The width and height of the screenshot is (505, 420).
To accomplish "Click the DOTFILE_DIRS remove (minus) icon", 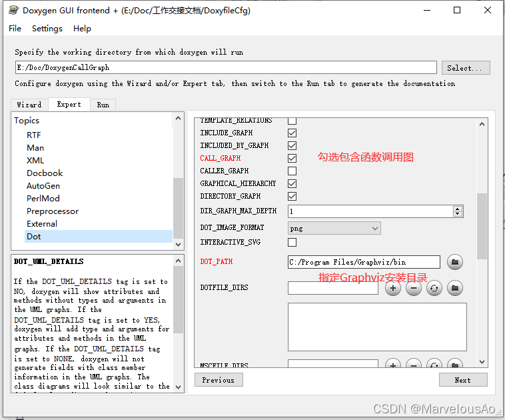I will (x=414, y=288).
